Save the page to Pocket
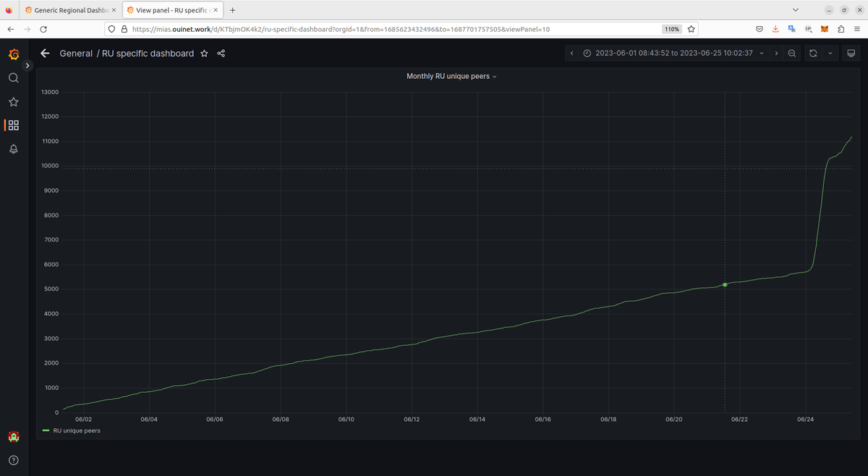The width and height of the screenshot is (868, 476). click(x=759, y=29)
